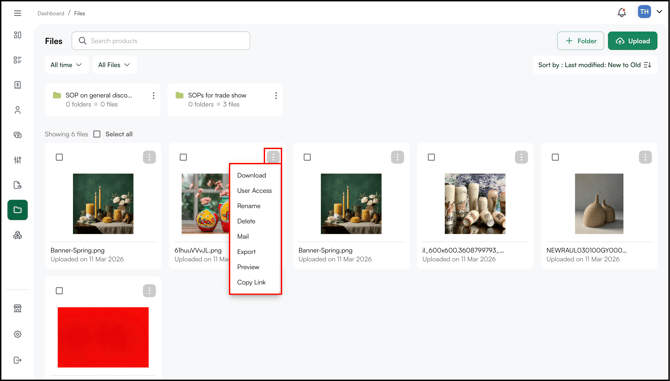Open the hamburger menu icon

[x=18, y=13]
